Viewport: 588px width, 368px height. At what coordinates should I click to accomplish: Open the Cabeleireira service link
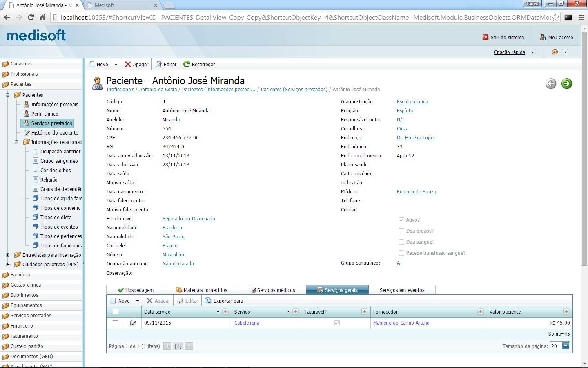coord(247,323)
